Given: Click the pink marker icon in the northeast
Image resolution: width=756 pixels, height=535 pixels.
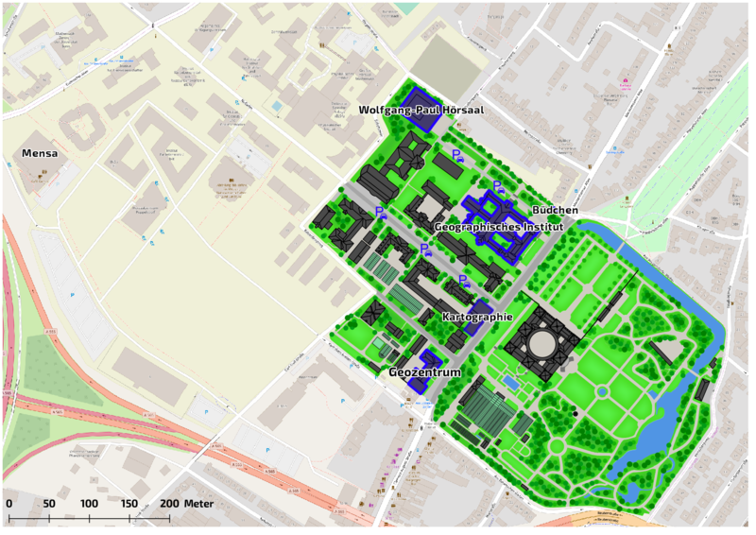Looking at the screenshot, I should point(624,82).
